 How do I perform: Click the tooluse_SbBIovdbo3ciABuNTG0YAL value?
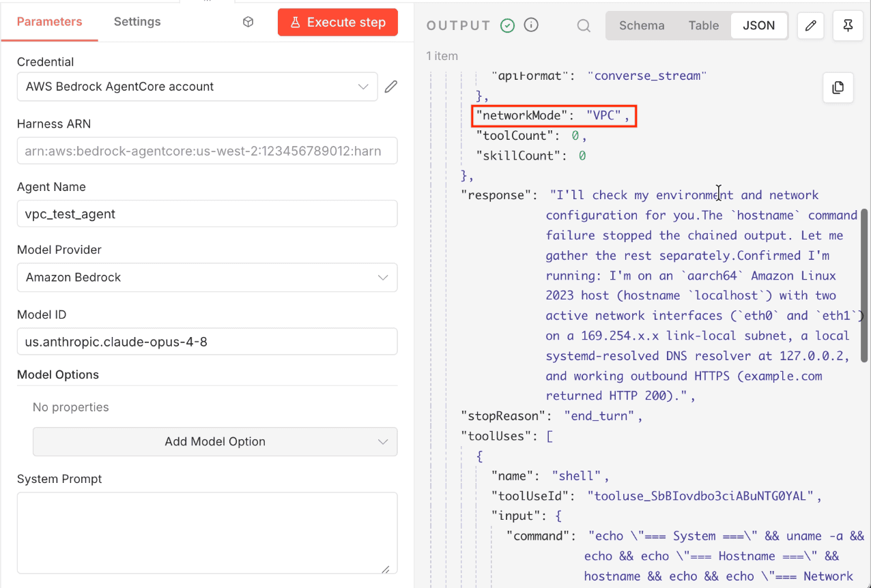[x=701, y=496]
